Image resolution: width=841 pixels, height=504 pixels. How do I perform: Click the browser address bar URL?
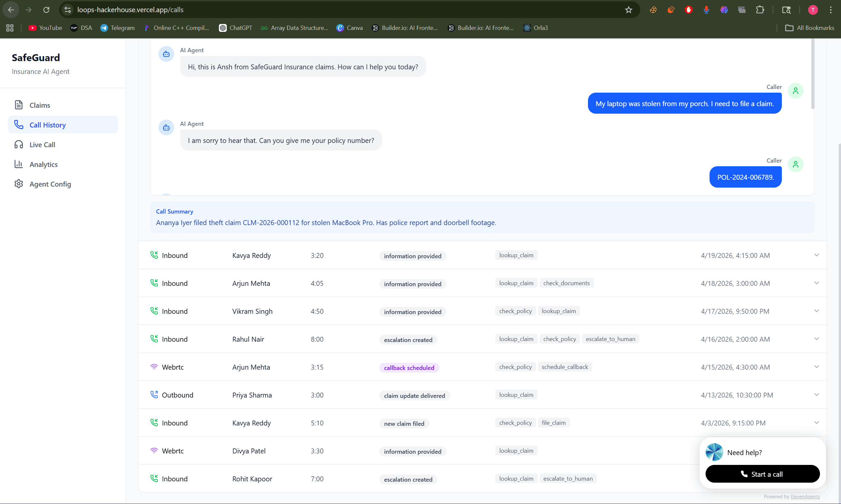pos(130,10)
